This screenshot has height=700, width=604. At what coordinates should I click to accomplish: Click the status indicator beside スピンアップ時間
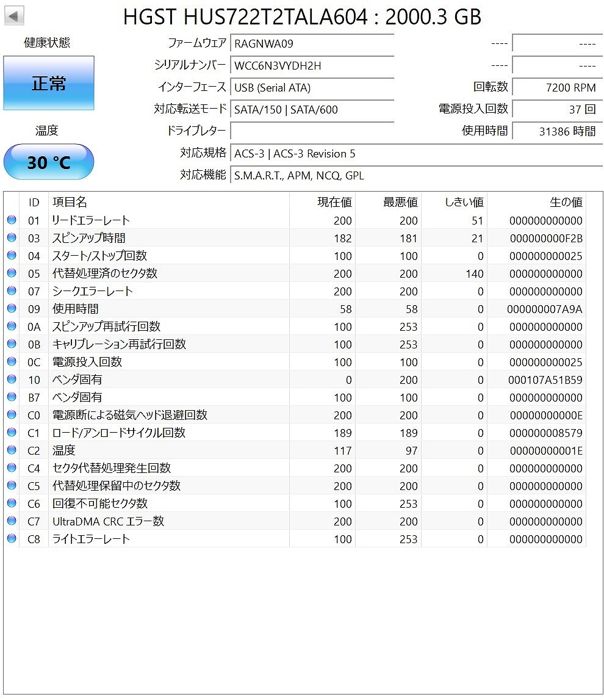tap(12, 238)
